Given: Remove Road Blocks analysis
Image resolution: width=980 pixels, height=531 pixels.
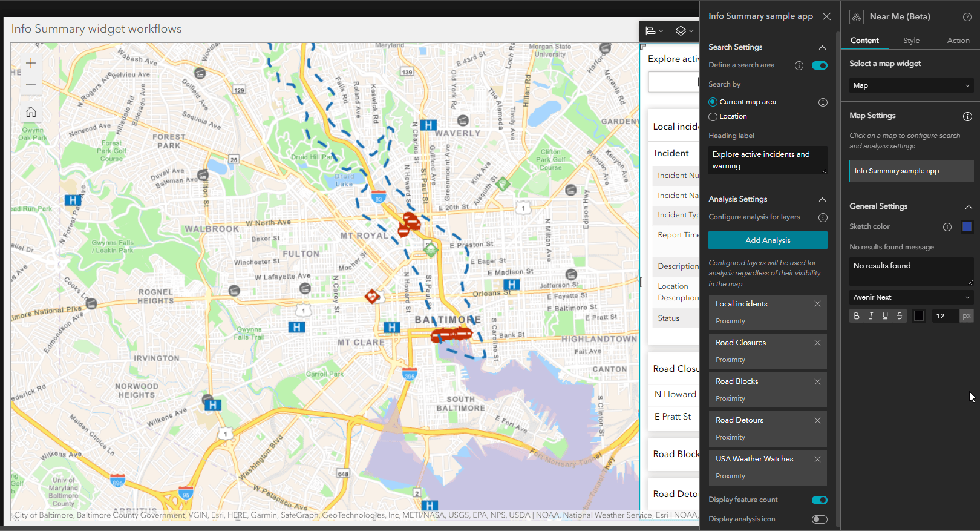Looking at the screenshot, I should (817, 381).
